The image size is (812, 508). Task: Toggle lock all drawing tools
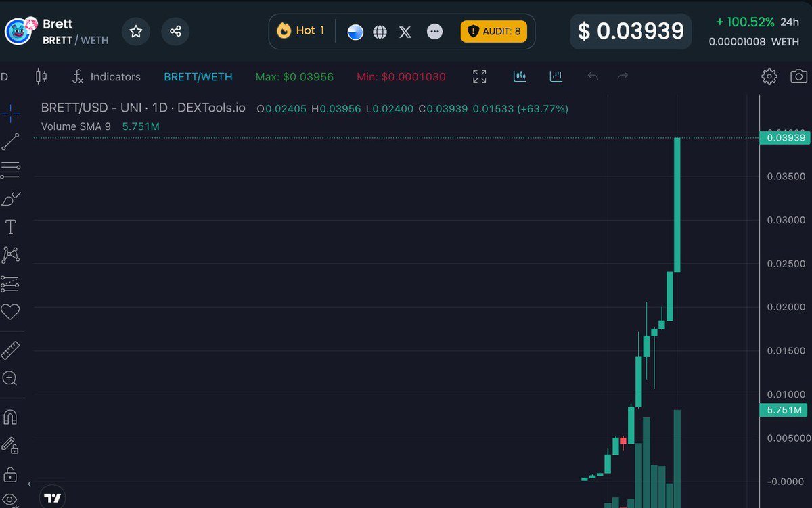[10, 474]
